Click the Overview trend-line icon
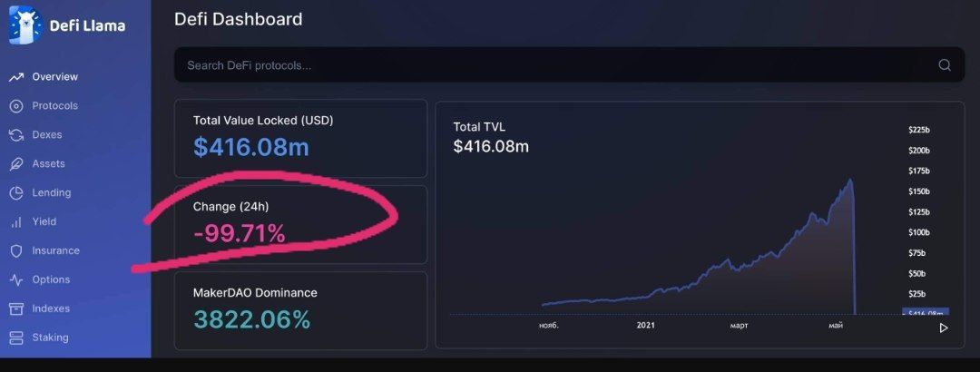The width and height of the screenshot is (980, 372). [x=16, y=77]
